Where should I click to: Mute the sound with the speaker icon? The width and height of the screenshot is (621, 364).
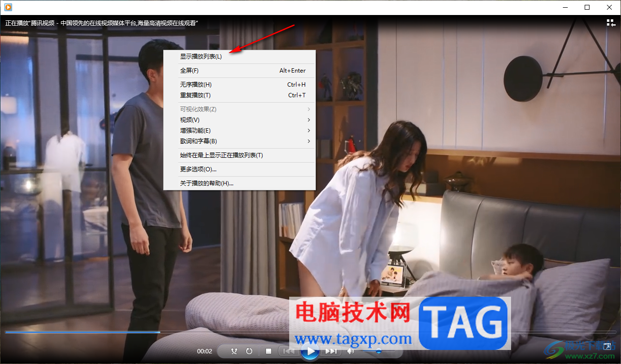tap(351, 351)
